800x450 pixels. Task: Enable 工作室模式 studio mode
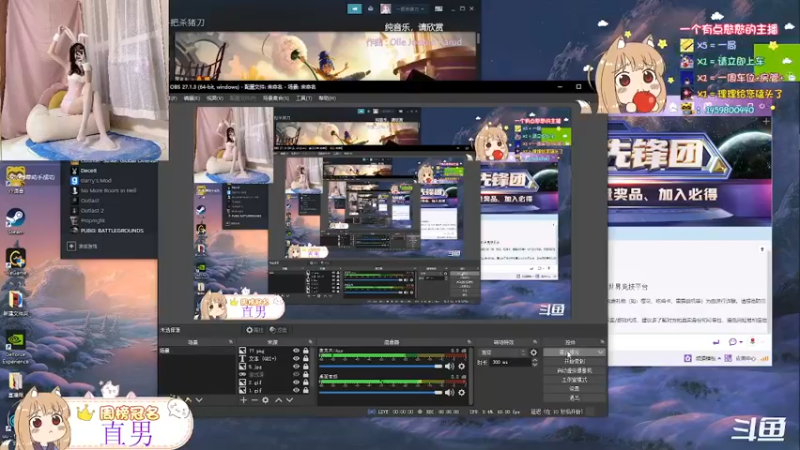574,380
